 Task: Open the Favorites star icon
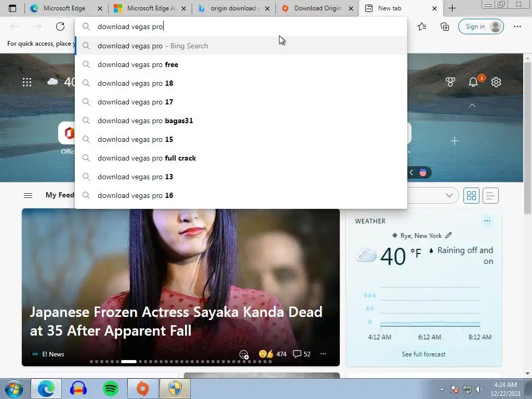422,26
